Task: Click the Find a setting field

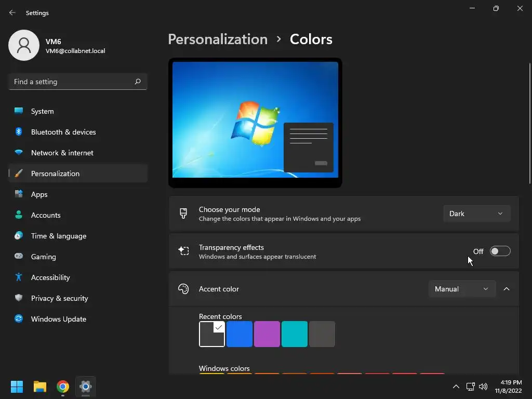Action: tap(78, 82)
